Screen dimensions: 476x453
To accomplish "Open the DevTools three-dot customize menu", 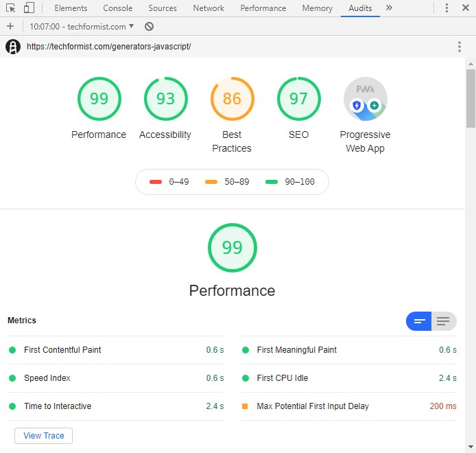I will pyautogui.click(x=447, y=8).
